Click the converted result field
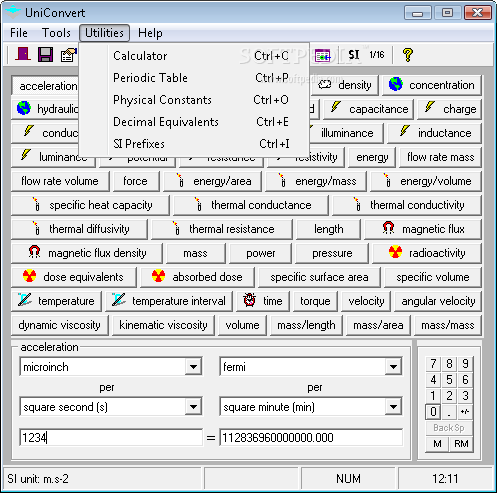The image size is (497, 493). [311, 437]
